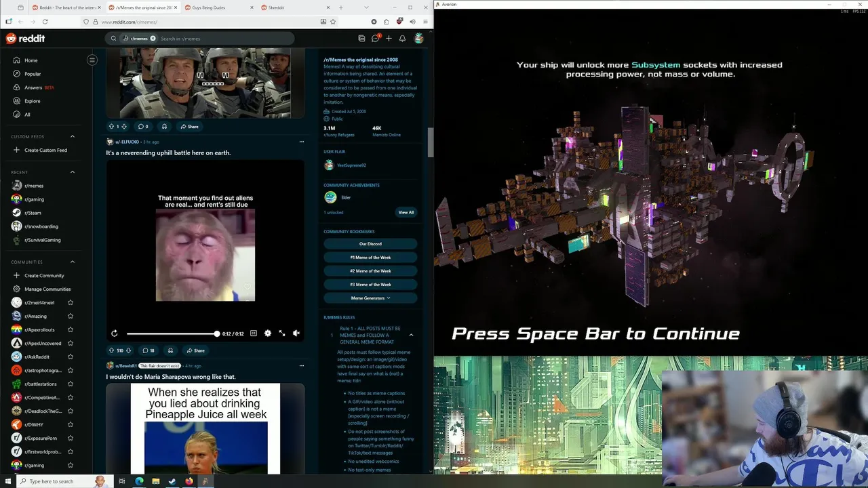Reload the page in Firefox

[45, 22]
